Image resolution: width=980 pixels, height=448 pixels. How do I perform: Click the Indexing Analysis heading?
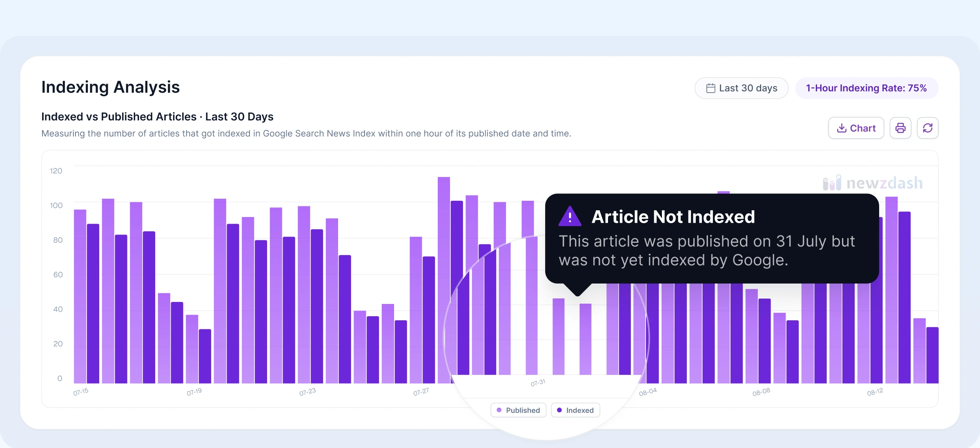tap(110, 87)
